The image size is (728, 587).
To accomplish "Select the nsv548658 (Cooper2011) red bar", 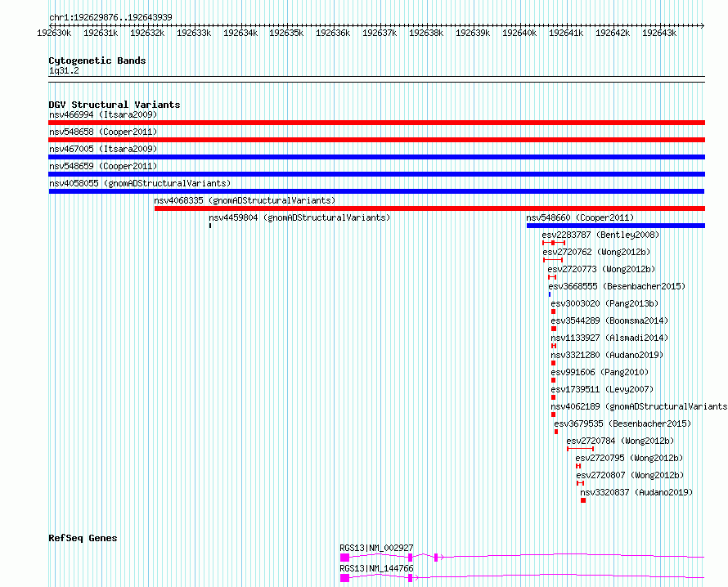I will (x=376, y=140).
